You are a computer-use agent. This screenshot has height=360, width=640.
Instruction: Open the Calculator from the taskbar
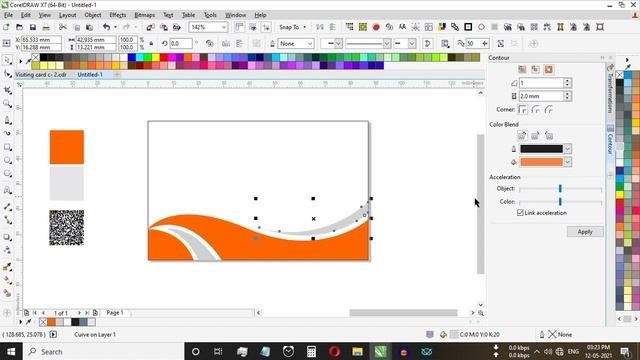point(311,351)
